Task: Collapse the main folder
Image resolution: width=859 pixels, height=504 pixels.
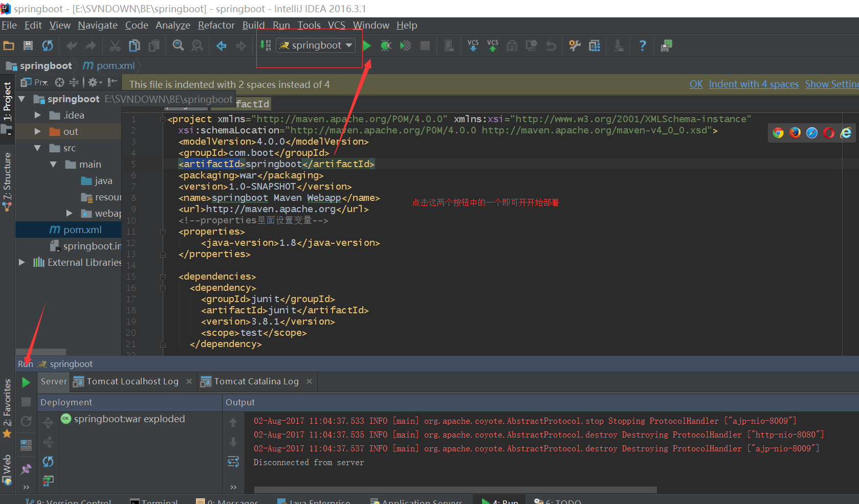Action: [x=53, y=164]
